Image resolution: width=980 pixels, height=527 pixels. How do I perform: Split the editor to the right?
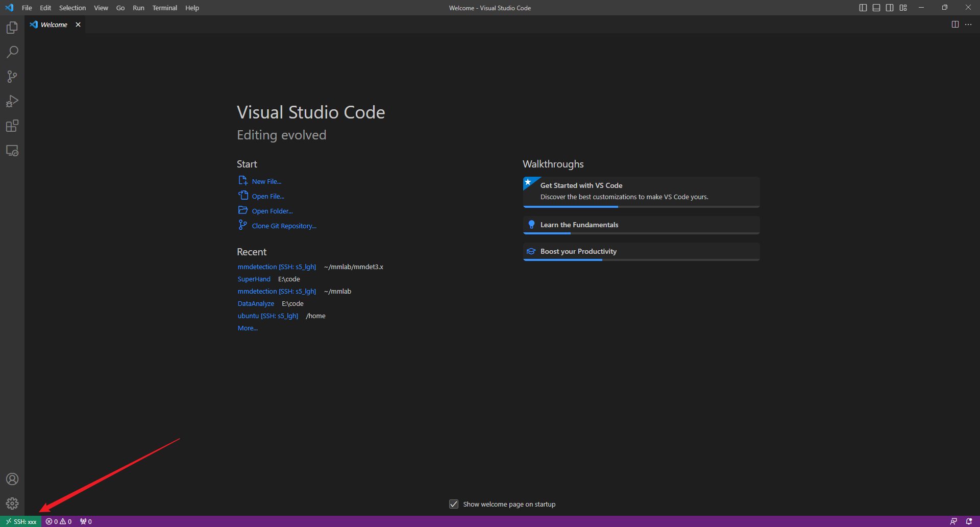tap(955, 25)
